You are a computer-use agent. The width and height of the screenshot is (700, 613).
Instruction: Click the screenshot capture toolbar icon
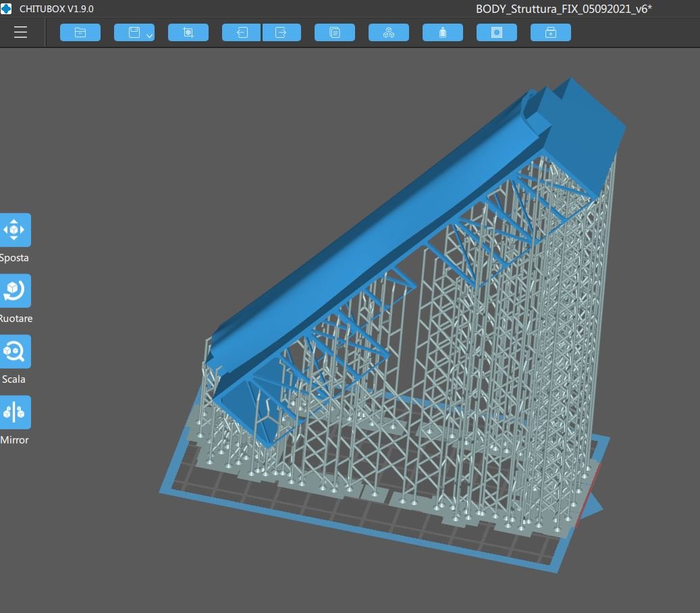(x=188, y=32)
